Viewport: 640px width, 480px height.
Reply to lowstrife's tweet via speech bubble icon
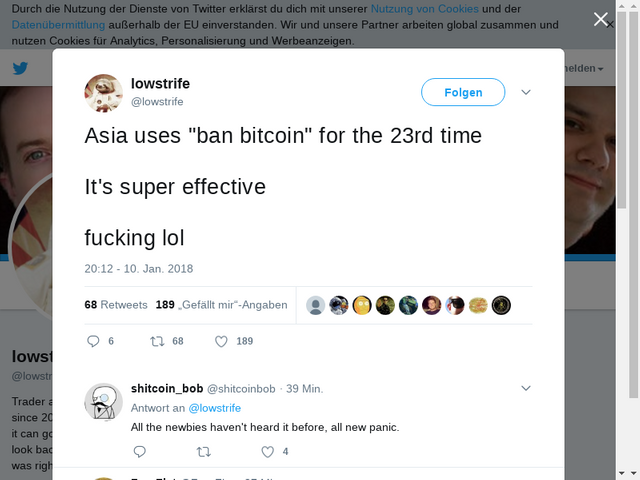(93, 341)
